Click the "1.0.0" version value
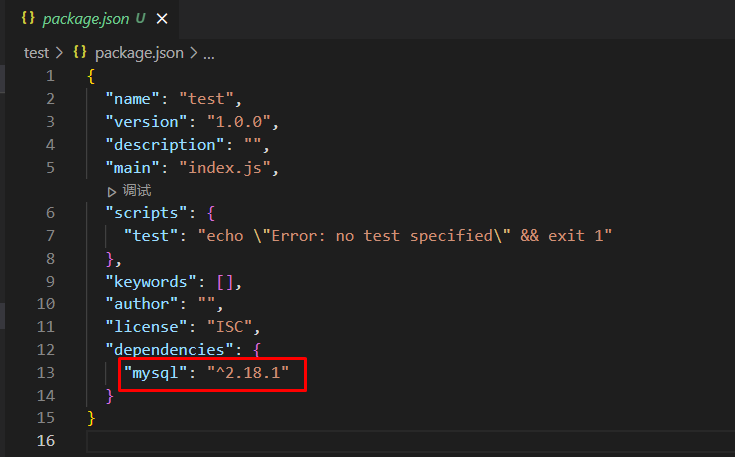 tap(239, 122)
